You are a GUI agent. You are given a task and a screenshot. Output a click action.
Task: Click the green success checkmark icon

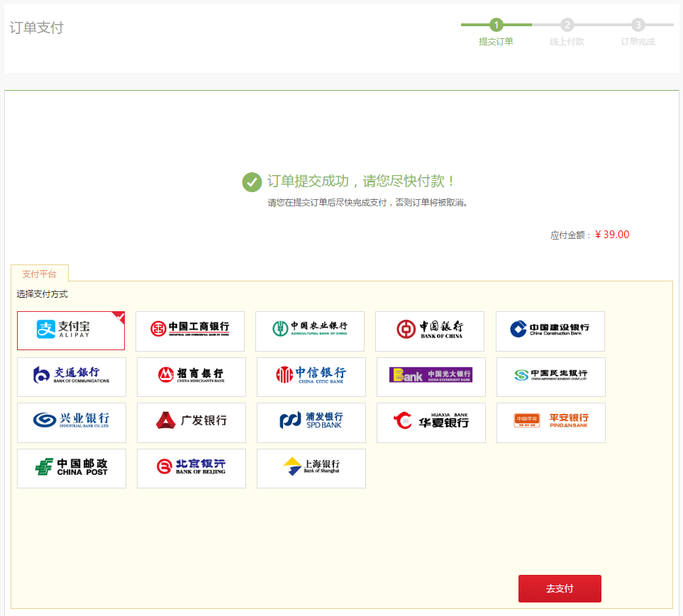pyautogui.click(x=252, y=182)
